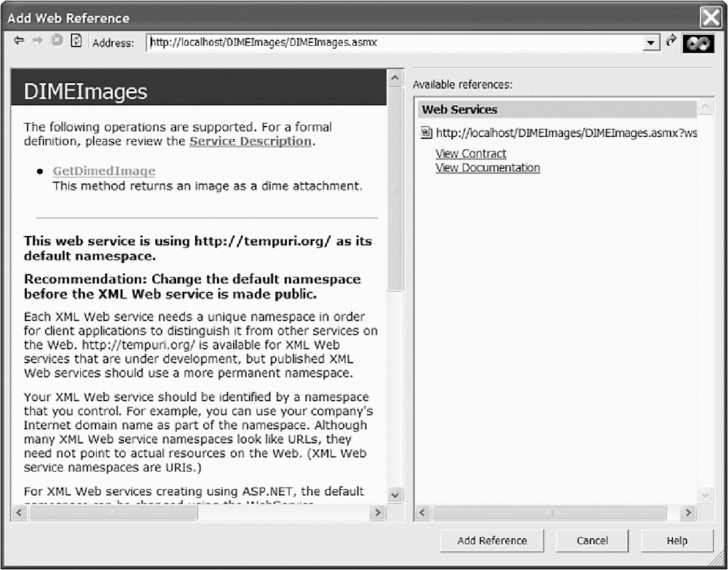Click the browser logo icon at top right
This screenshot has width=728, height=570.
(698, 43)
